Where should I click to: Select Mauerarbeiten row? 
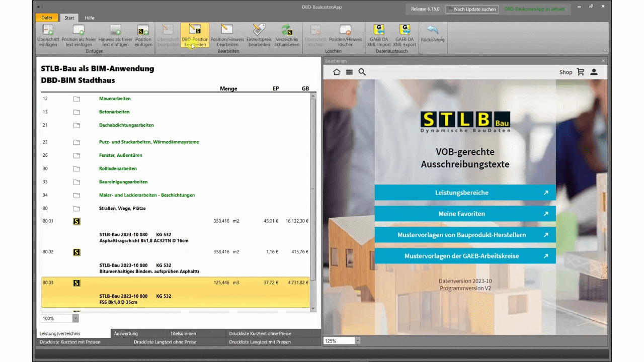[x=176, y=99]
